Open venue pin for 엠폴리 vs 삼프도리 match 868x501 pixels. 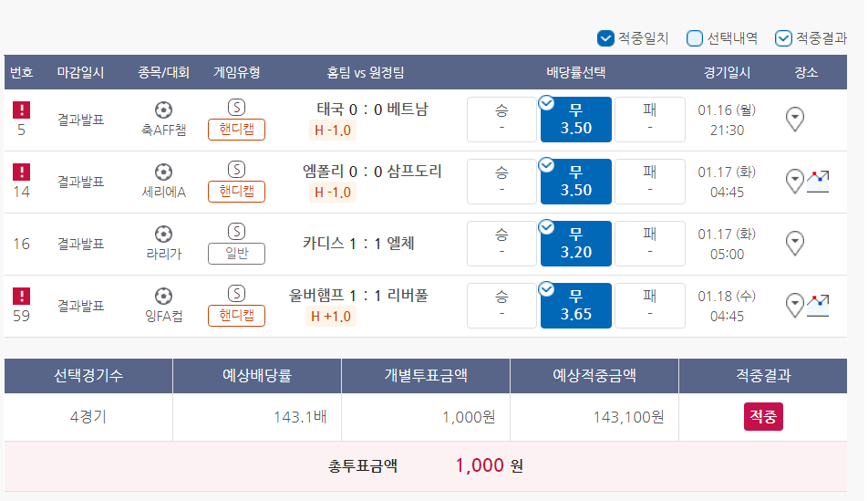point(795,182)
